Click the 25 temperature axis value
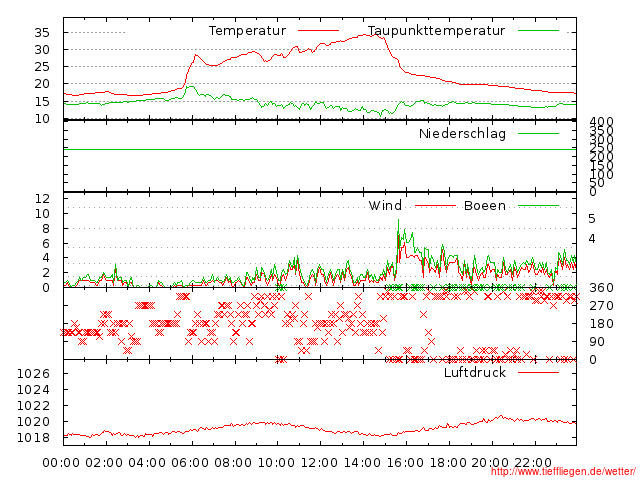The height and width of the screenshot is (480, 640). point(42,67)
